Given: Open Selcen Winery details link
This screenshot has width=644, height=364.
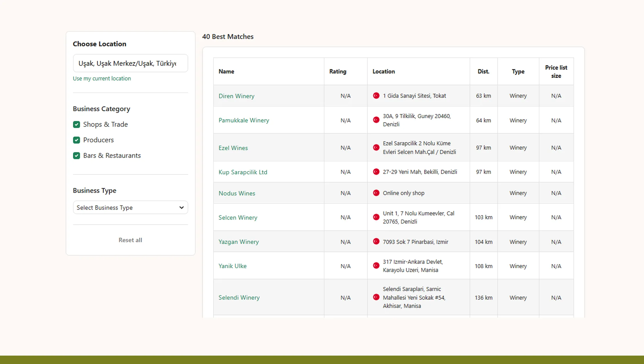Looking at the screenshot, I should (238, 217).
